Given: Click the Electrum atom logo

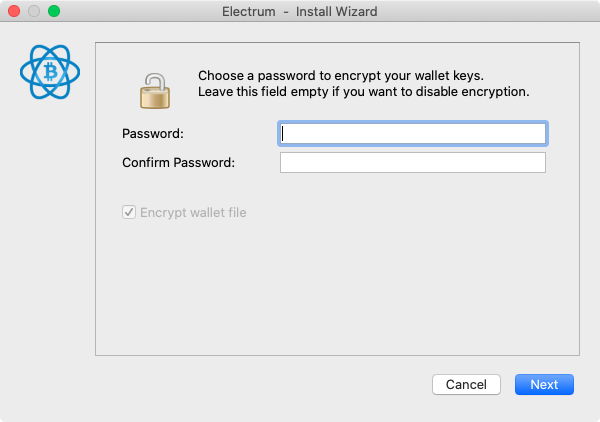Looking at the screenshot, I should coord(50,72).
